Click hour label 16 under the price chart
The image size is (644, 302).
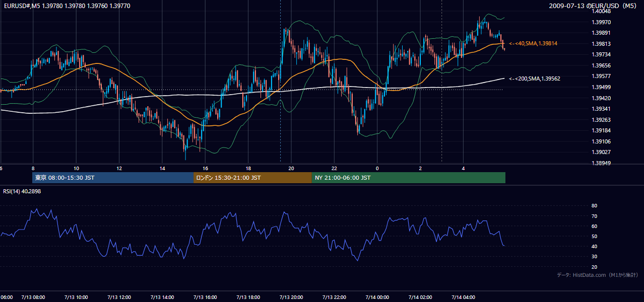205,168
